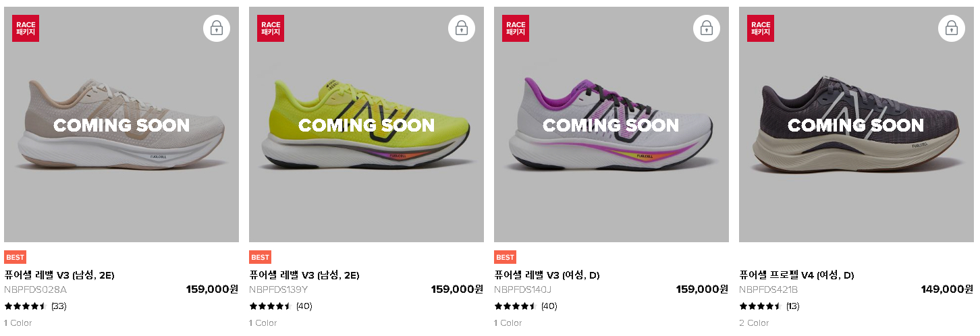980x336 pixels.
Task: Click lock icon on purple women's Rebel V3
Action: point(707,28)
